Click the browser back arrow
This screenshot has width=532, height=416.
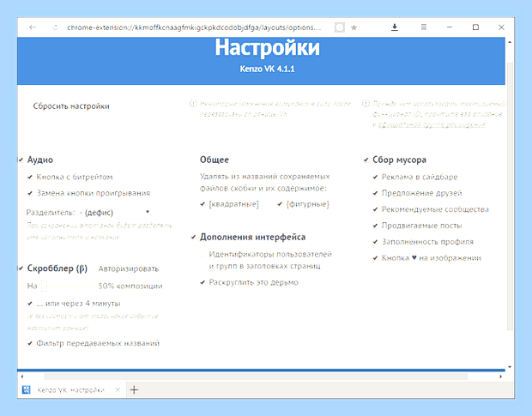pyautogui.click(x=33, y=27)
